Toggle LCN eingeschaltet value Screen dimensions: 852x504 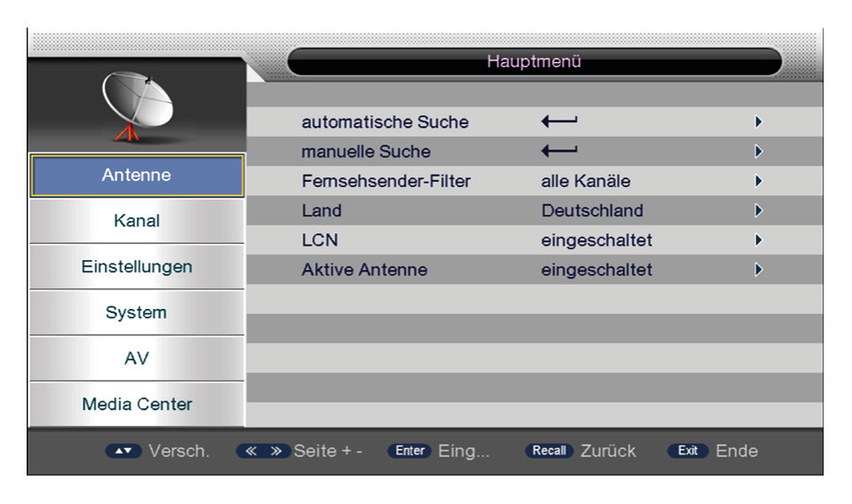[x=596, y=240]
